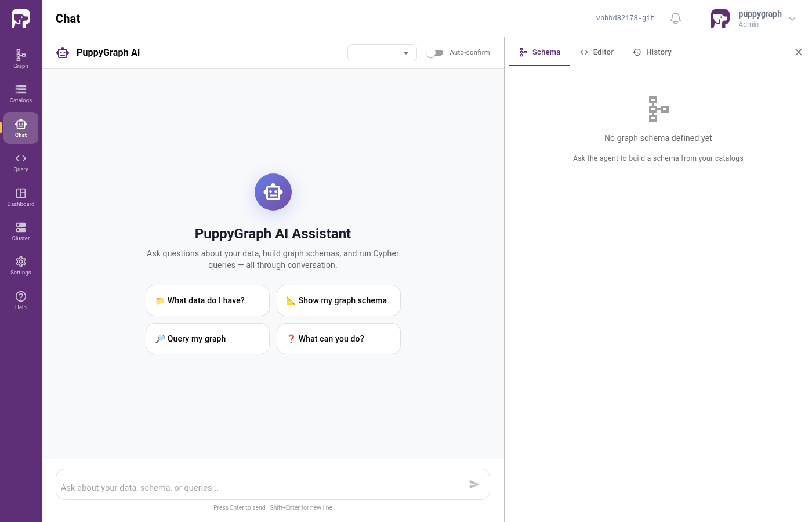
Task: Open the Graph page in sidebar
Action: (21, 59)
